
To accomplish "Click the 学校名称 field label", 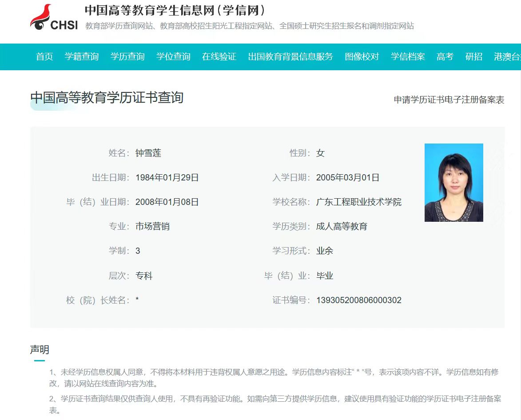I will tap(291, 202).
